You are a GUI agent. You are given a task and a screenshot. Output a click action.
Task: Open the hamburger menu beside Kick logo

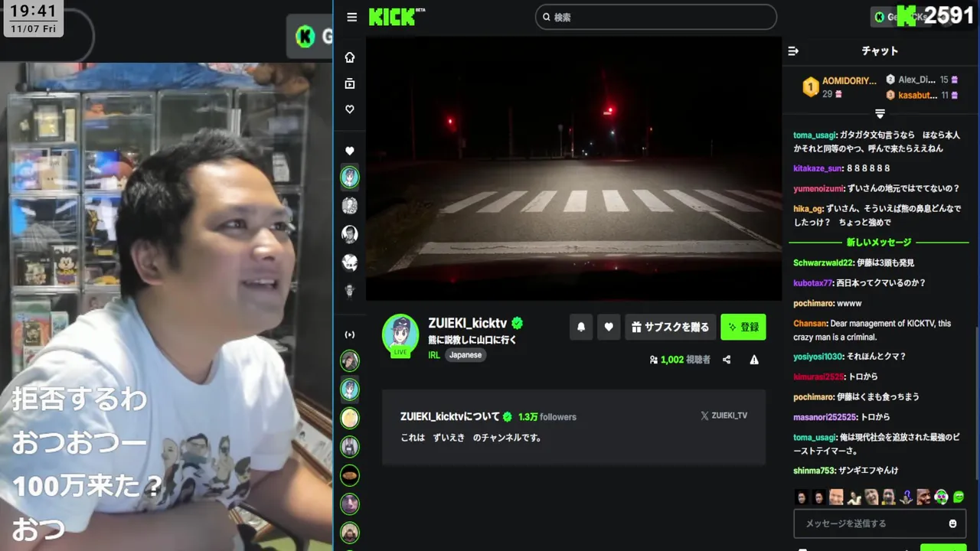(x=351, y=17)
